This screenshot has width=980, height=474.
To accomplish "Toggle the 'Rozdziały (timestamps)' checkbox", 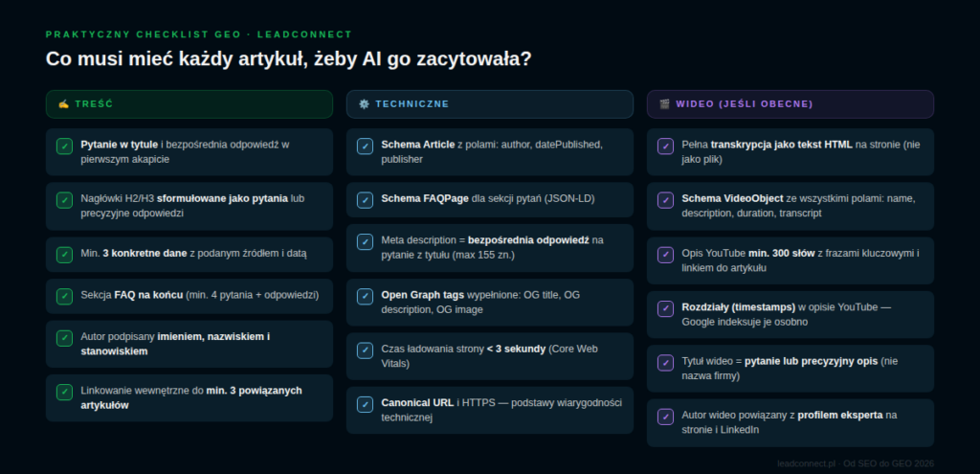I will 665,308.
